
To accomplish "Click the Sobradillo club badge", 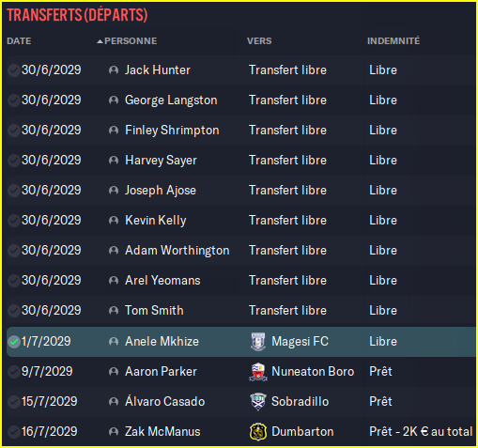I will 258,402.
